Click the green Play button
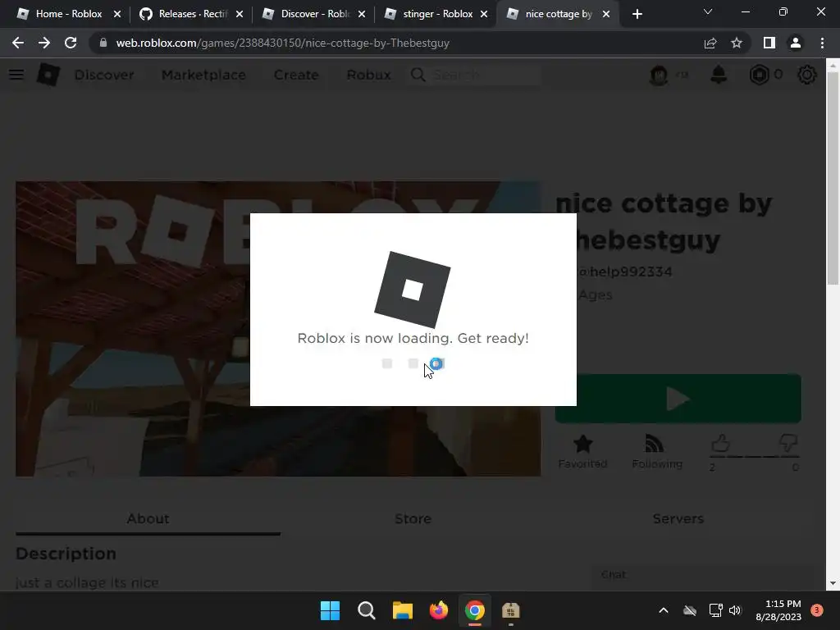This screenshot has width=840, height=630. pos(678,399)
